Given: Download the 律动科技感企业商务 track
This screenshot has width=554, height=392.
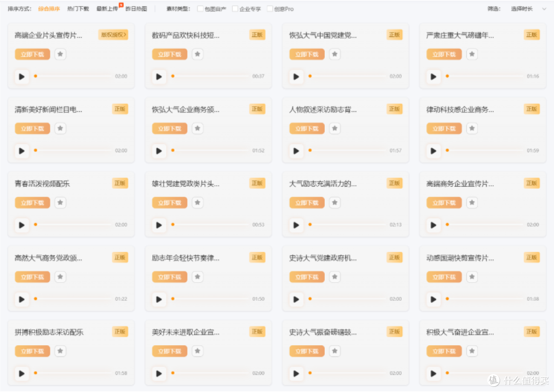Looking at the screenshot, I should point(444,129).
